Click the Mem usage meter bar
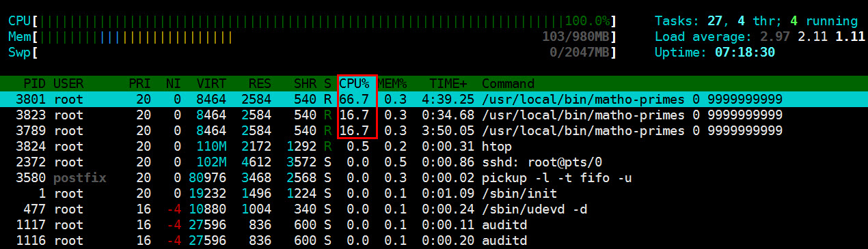868x249 pixels. tap(312, 37)
